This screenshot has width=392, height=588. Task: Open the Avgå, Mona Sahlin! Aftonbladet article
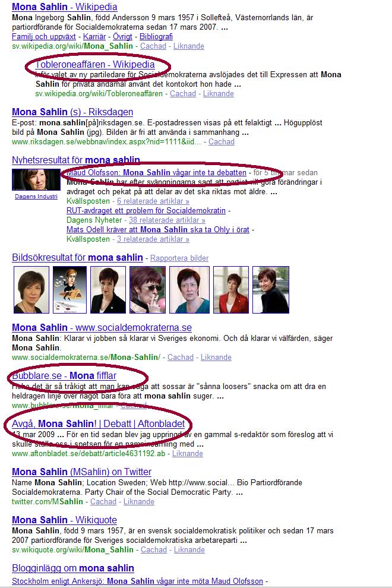pos(98,423)
